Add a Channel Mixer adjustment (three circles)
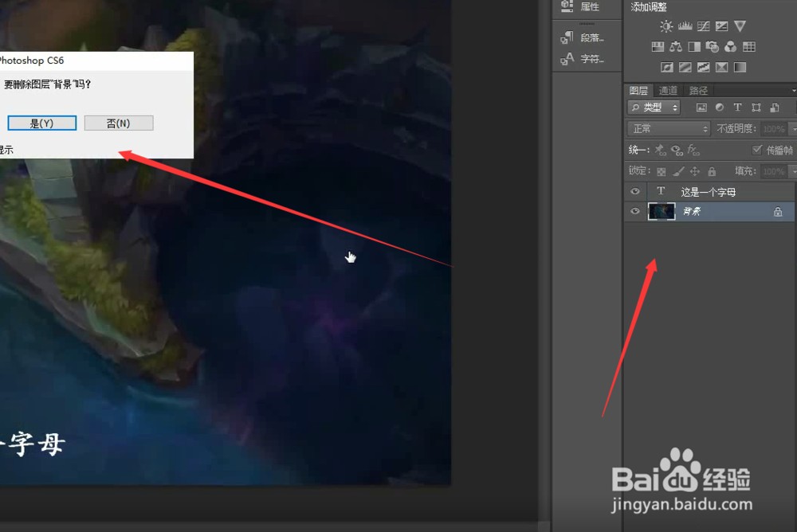Screen dimensions: 797x532 point(730,47)
